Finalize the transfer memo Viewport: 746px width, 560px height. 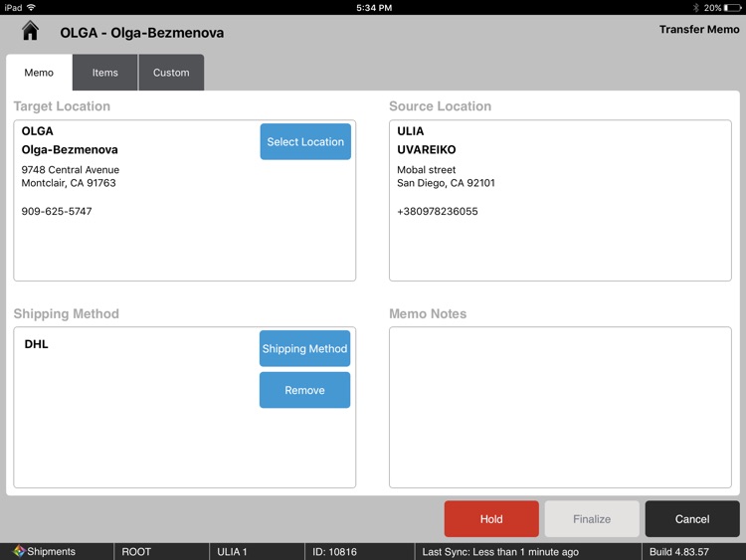pos(592,518)
